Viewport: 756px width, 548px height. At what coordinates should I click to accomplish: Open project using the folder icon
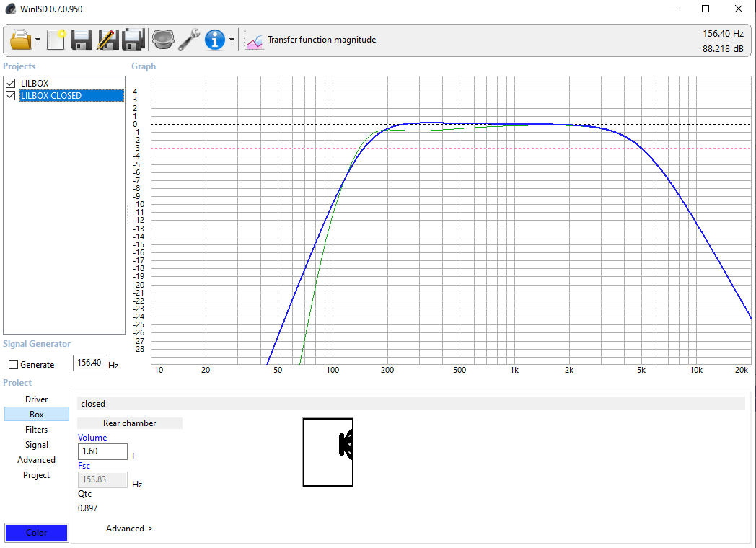(x=21, y=40)
